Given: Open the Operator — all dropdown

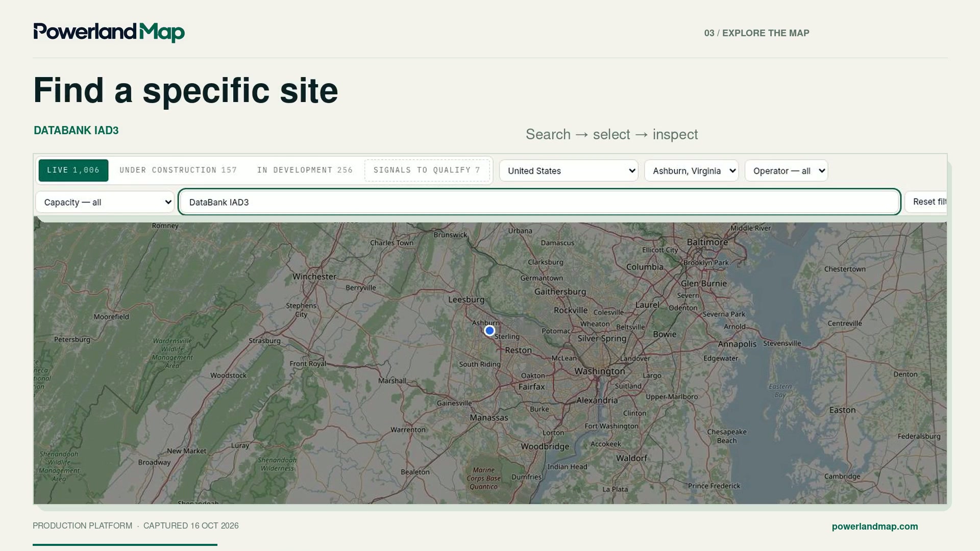Looking at the screenshot, I should pos(786,171).
